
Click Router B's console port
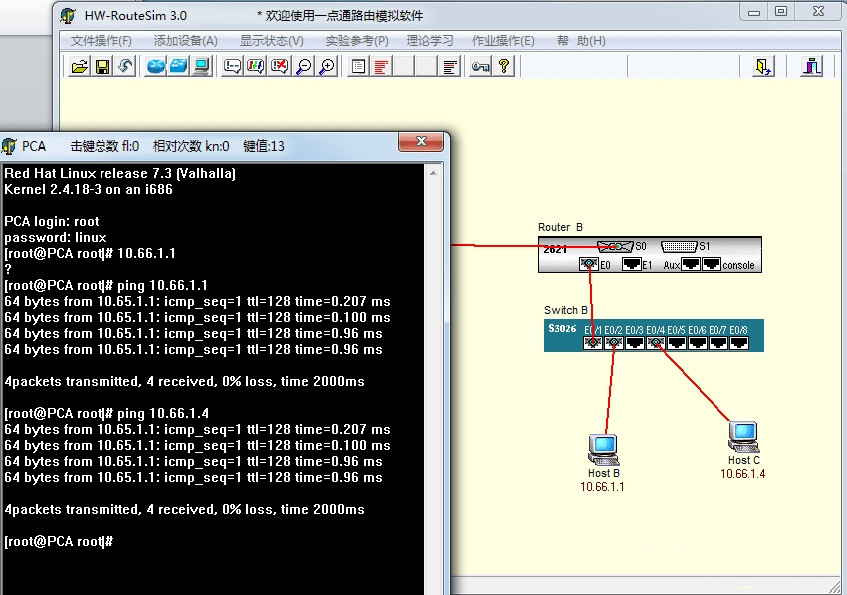711,265
